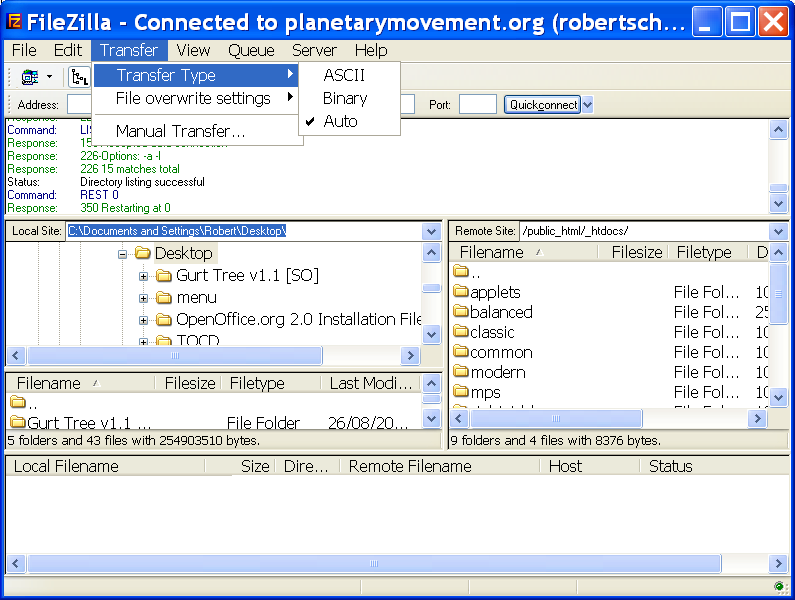Viewport: 795px width, 600px height.
Task: Sort remote list by Filetype header
Action: pyautogui.click(x=708, y=252)
